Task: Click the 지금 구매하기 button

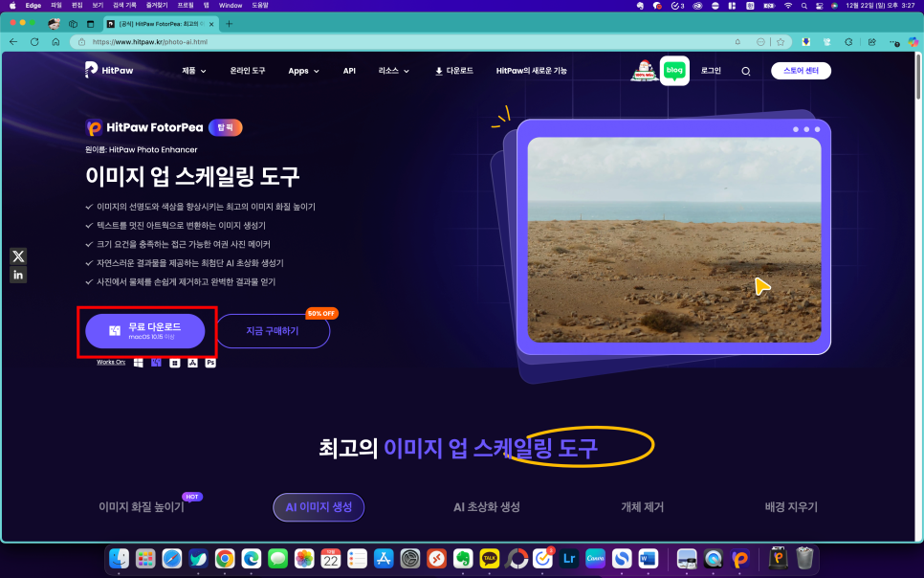Action: click(273, 331)
